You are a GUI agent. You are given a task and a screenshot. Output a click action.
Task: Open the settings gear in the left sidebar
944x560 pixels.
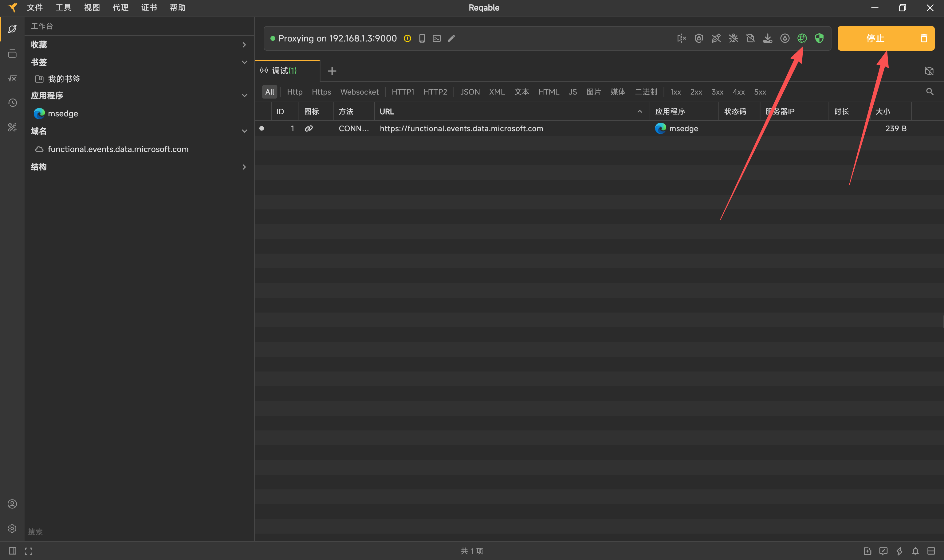tap(12, 528)
